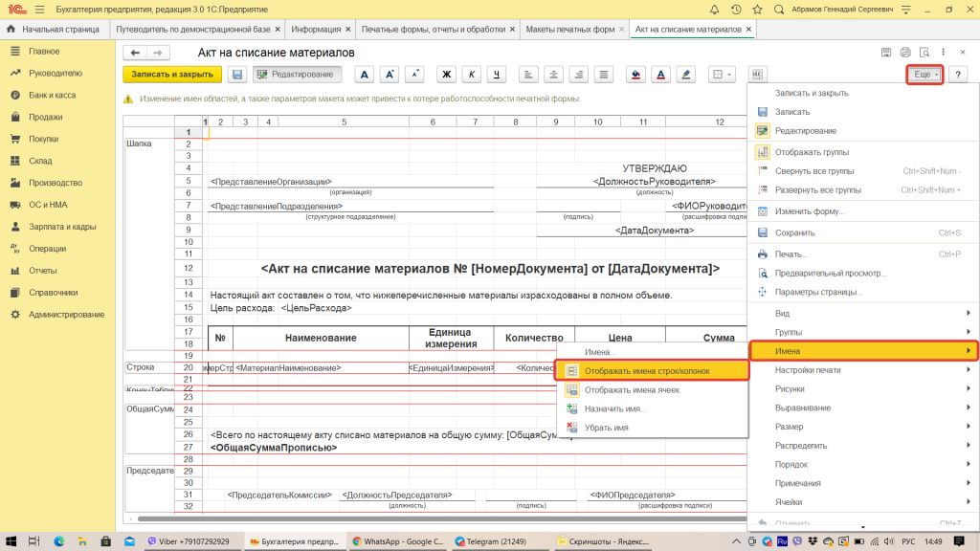The height and width of the screenshot is (551, 980).
Task: Select Параметры страницы menu entry
Action: coord(817,292)
